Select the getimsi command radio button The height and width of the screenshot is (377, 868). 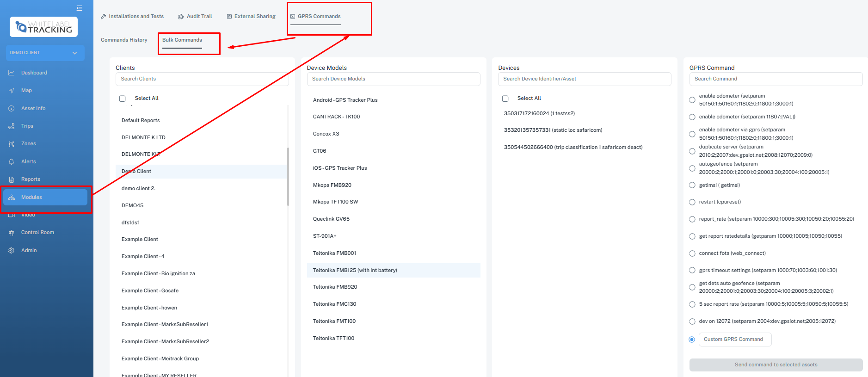[x=692, y=185]
